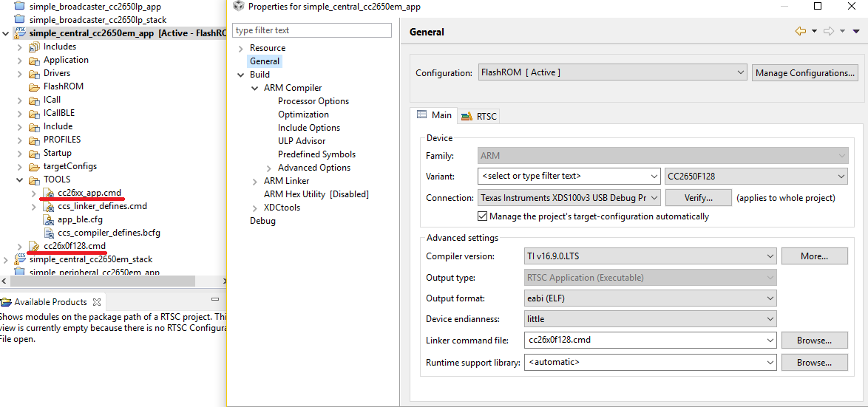
Task: Collapse the ARM Compiler node
Action: 254,88
